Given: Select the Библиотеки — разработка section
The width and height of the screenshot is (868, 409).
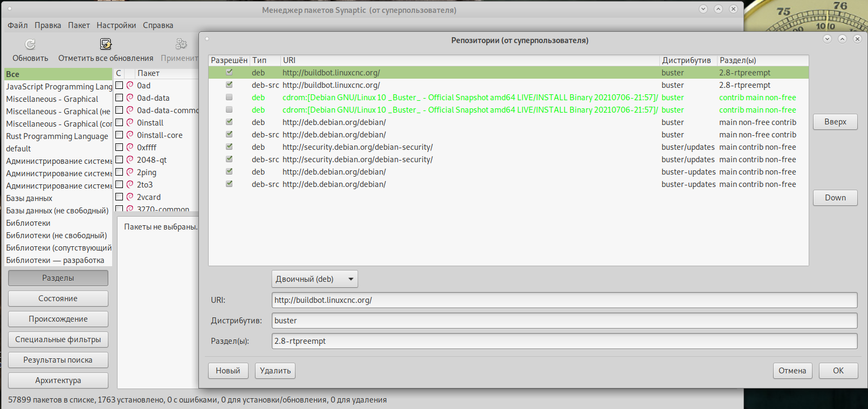Looking at the screenshot, I should 58,260.
